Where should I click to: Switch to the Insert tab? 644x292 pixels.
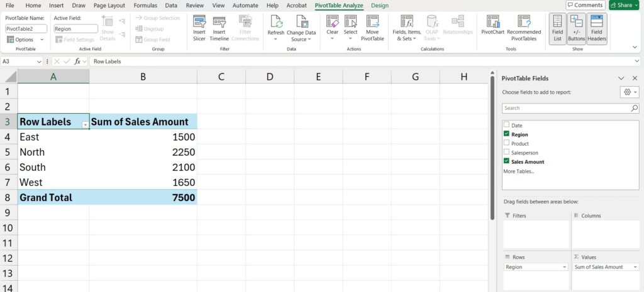pos(56,5)
